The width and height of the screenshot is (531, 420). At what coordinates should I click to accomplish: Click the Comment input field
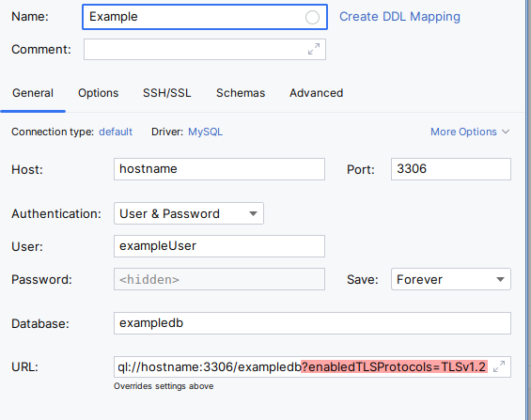point(205,50)
